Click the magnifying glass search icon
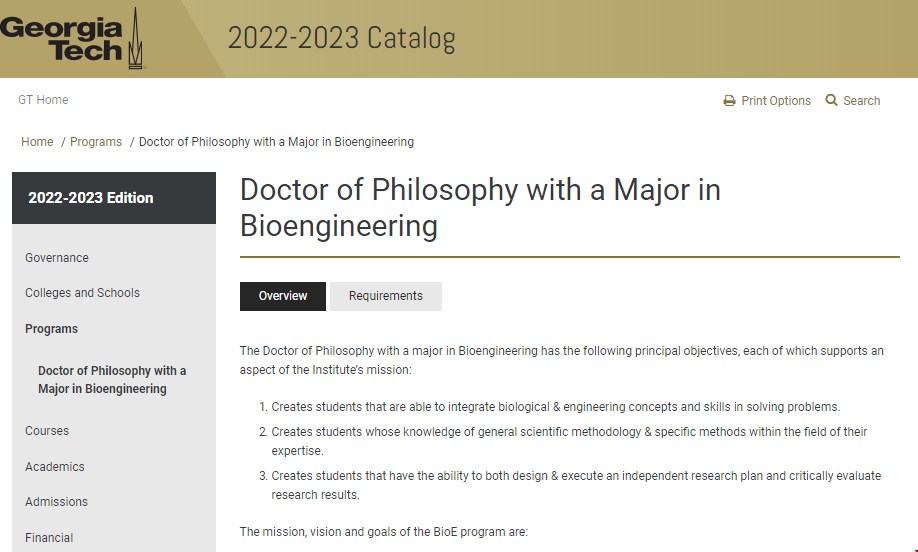 pyautogui.click(x=831, y=101)
